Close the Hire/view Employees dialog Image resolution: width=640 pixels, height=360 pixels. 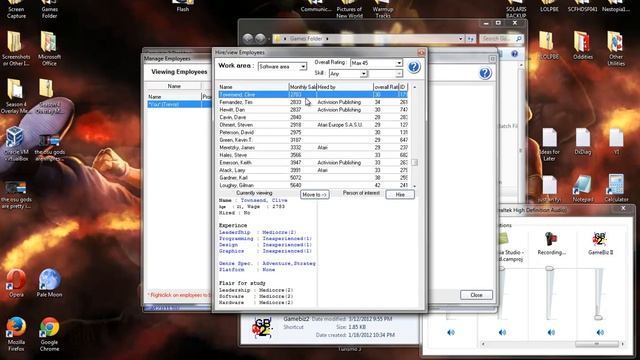pos(421,52)
